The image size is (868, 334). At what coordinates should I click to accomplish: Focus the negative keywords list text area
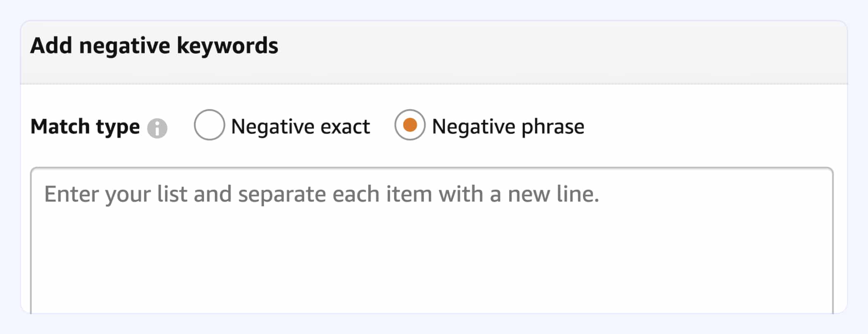click(432, 240)
